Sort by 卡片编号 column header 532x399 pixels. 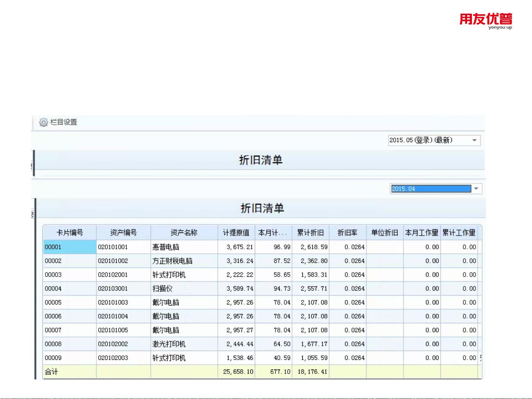(x=70, y=233)
